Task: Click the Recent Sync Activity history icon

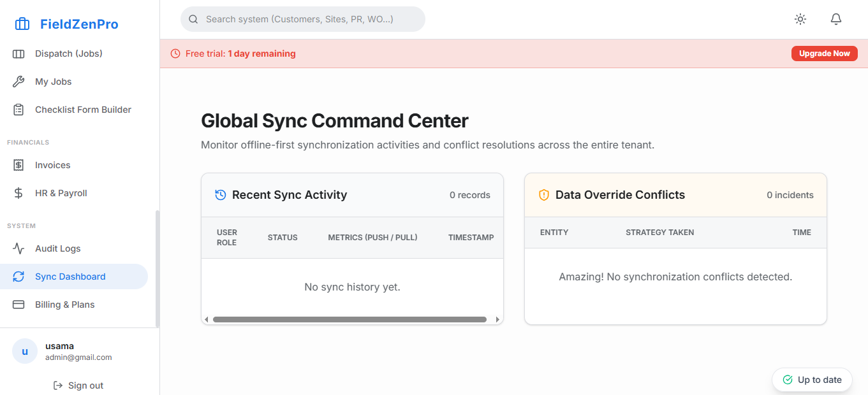Action: point(221,195)
